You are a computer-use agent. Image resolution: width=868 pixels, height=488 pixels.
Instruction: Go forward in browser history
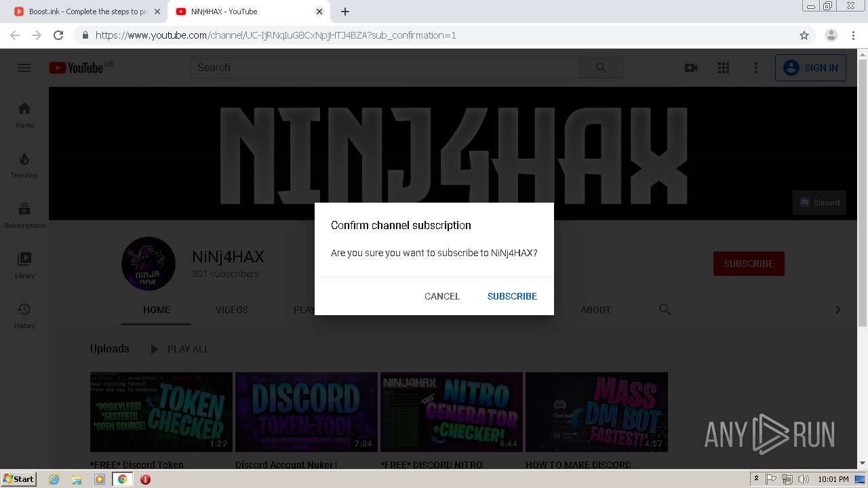[x=37, y=35]
